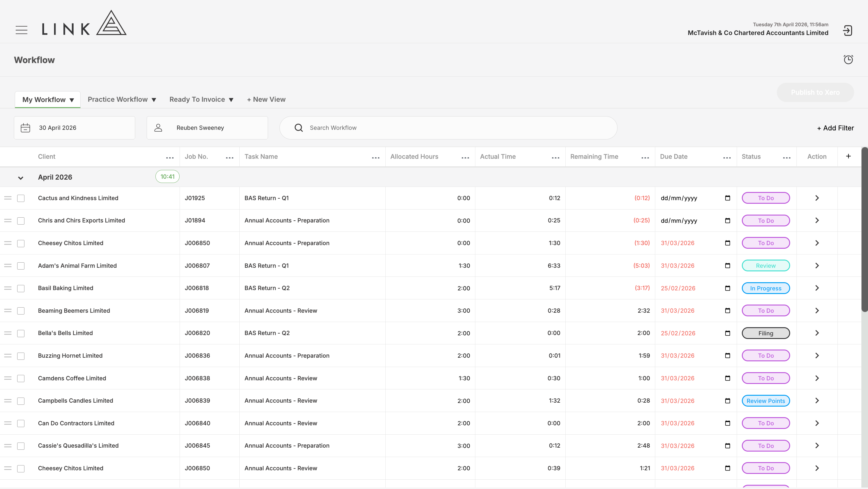Open the Reuben Sweeney user selector
This screenshot has width=868, height=489.
click(x=207, y=128)
